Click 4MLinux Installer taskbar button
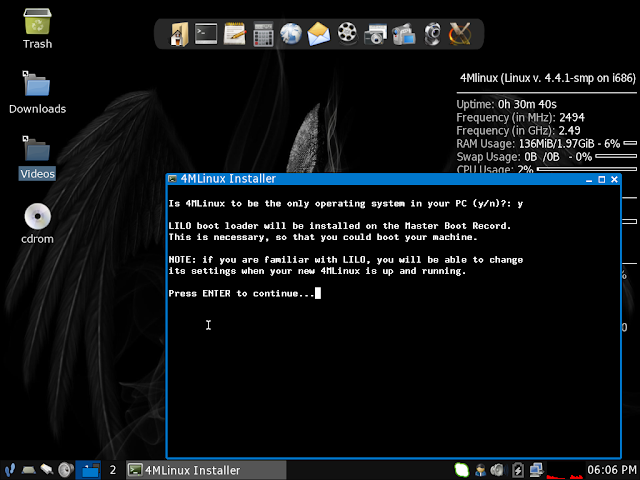Screen dimensions: 640x480 click(185, 470)
